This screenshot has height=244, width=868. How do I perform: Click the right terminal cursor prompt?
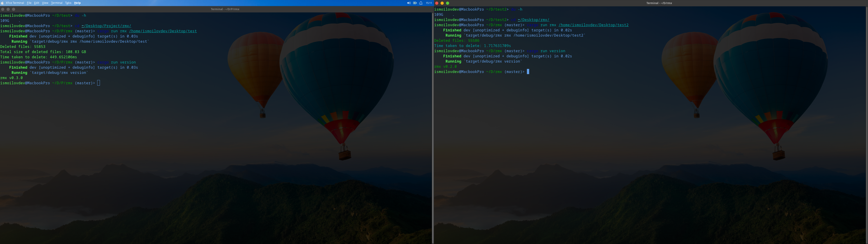pos(528,72)
